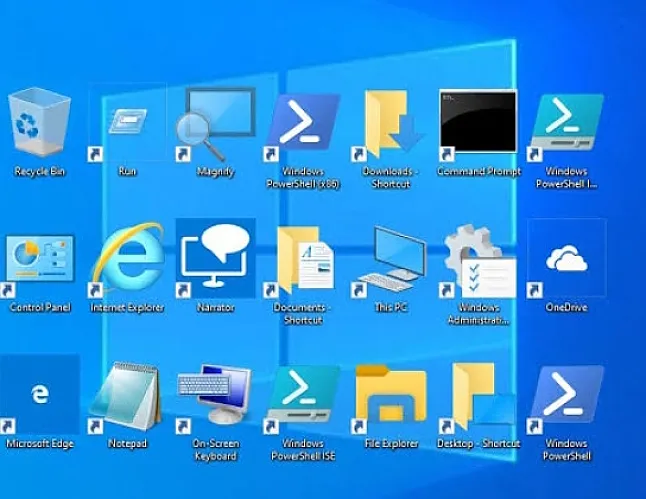Select the Magnify shortcut icon
The width and height of the screenshot is (646, 499).
[215, 124]
